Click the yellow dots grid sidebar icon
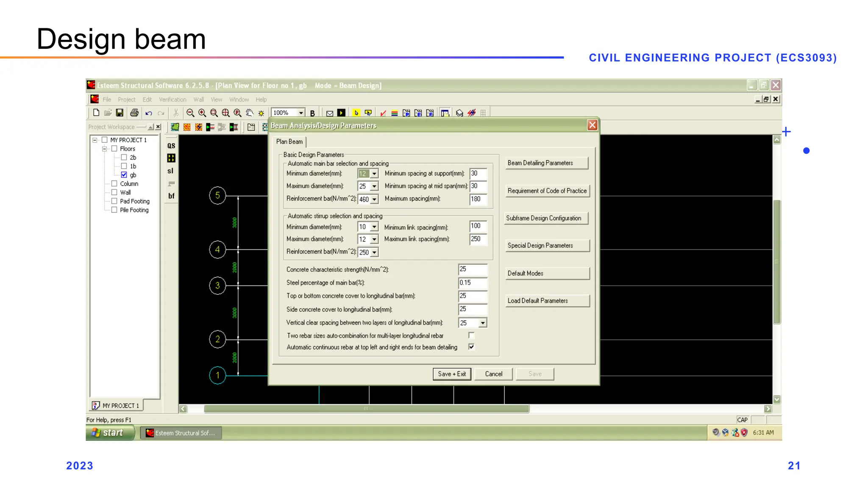This screenshot has height=488, width=868. click(171, 158)
